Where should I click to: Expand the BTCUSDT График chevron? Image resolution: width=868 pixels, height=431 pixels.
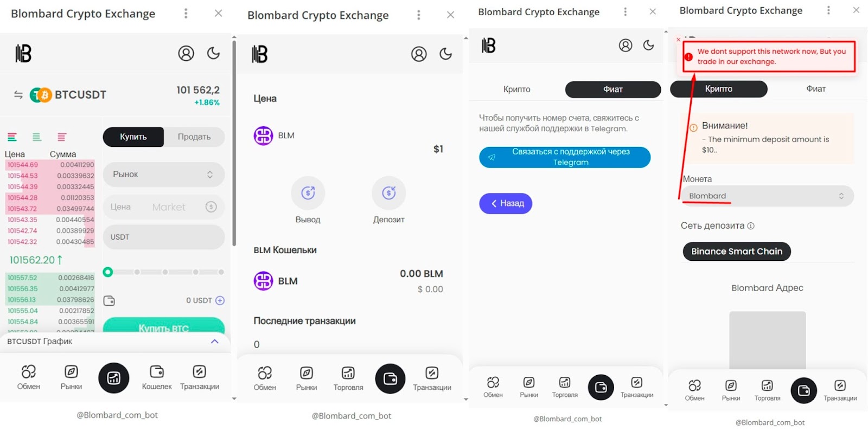pos(215,342)
